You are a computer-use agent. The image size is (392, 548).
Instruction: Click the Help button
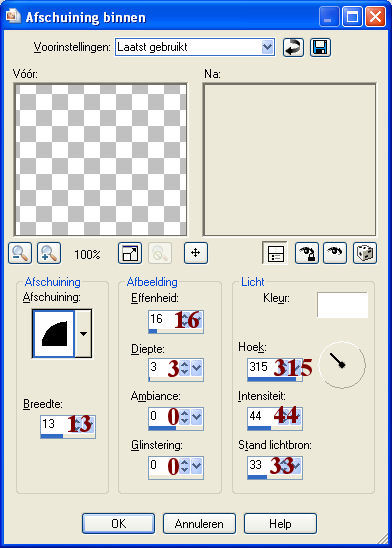click(x=280, y=524)
